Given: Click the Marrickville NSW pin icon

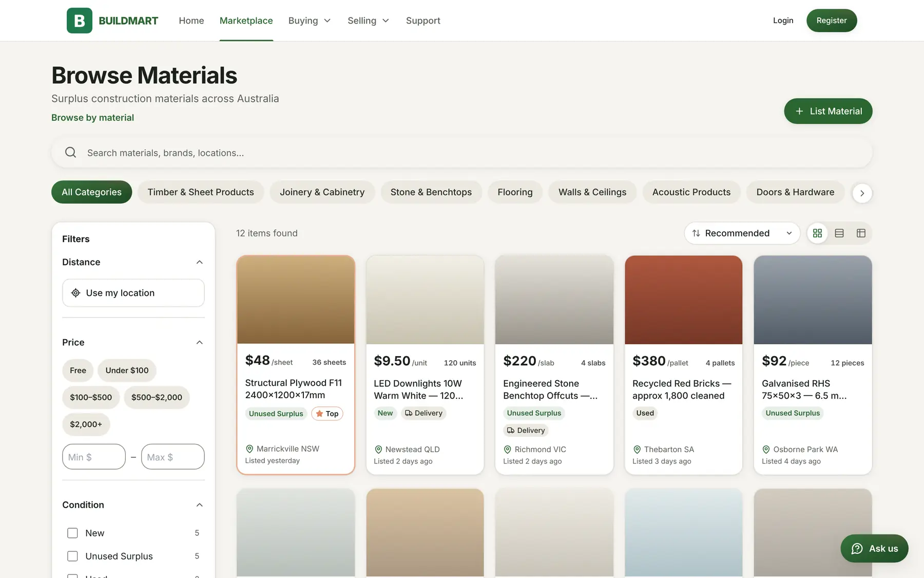Looking at the screenshot, I should tap(249, 449).
